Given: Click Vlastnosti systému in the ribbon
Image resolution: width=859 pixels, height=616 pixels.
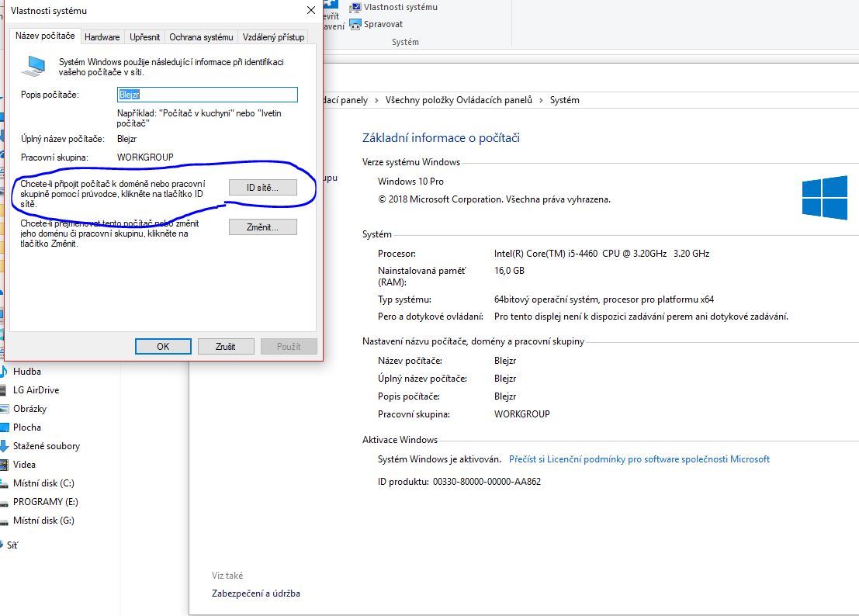Looking at the screenshot, I should coord(400,7).
